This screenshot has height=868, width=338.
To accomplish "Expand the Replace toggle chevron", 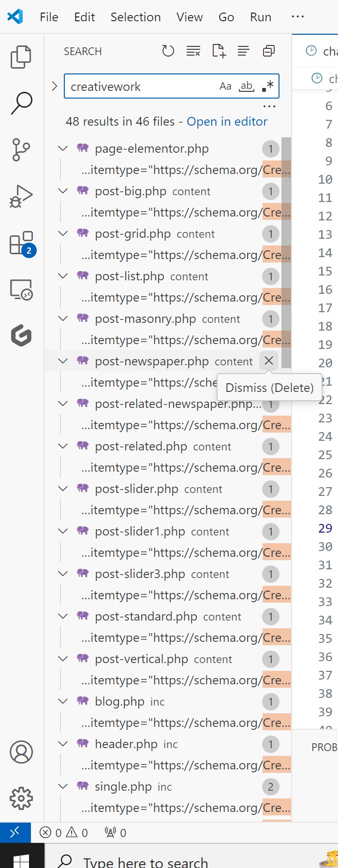I will pyautogui.click(x=54, y=87).
